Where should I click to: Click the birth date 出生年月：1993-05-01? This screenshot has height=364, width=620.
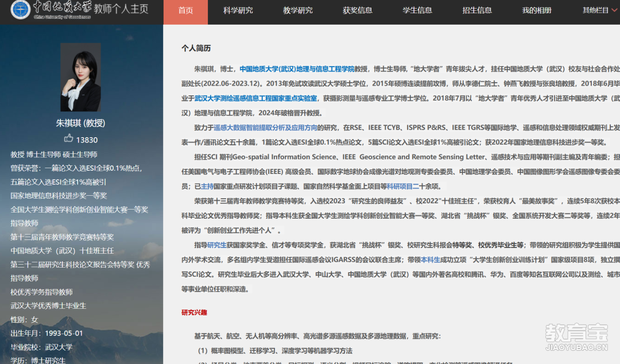[46, 334]
